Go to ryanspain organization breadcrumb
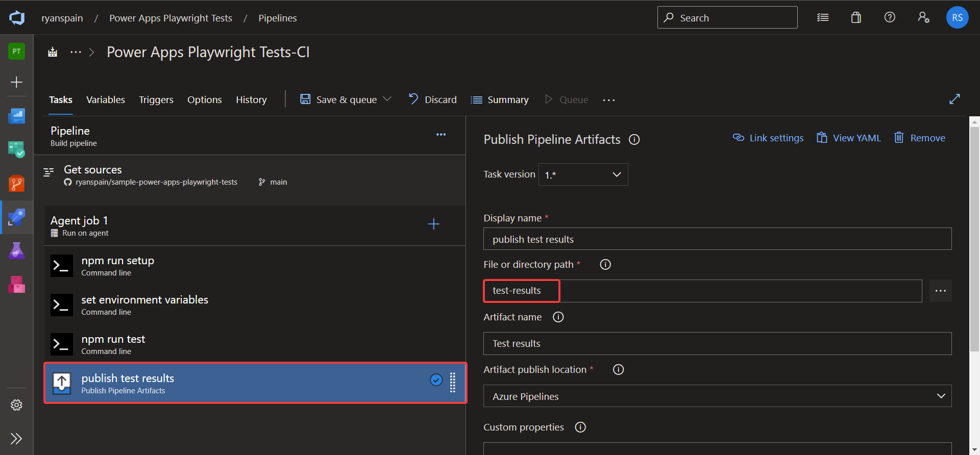 click(x=62, y=18)
